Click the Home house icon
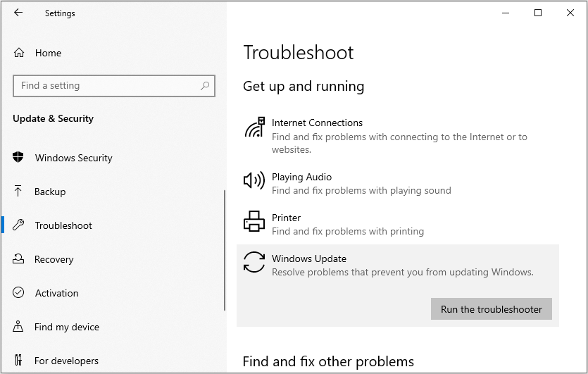588x374 pixels. (19, 53)
